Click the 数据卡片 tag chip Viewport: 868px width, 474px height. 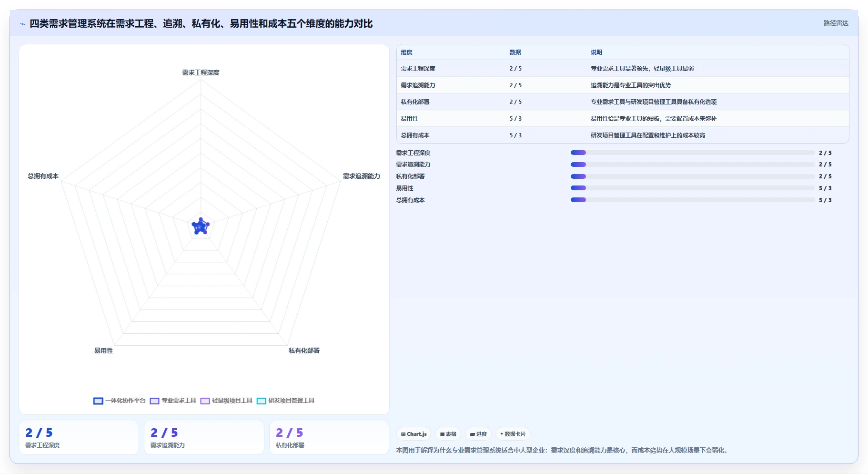pos(513,434)
